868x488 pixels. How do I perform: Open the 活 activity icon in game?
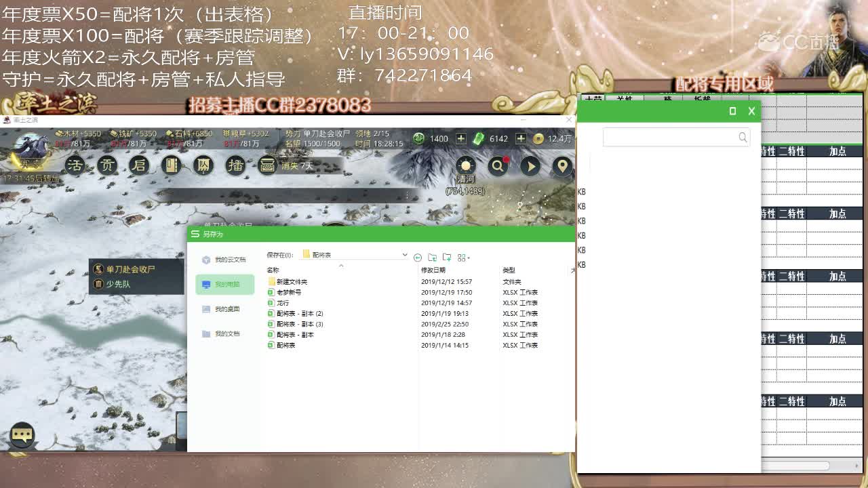[75, 165]
